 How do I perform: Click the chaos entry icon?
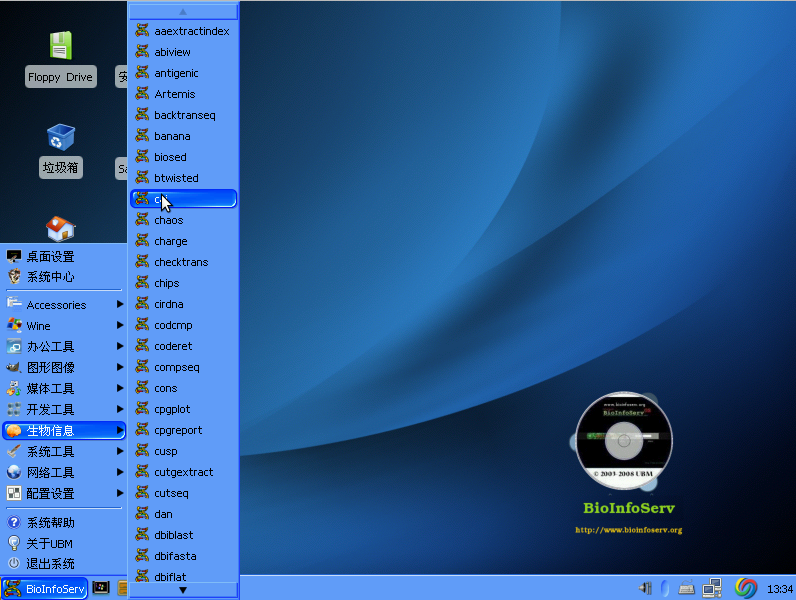(x=142, y=219)
